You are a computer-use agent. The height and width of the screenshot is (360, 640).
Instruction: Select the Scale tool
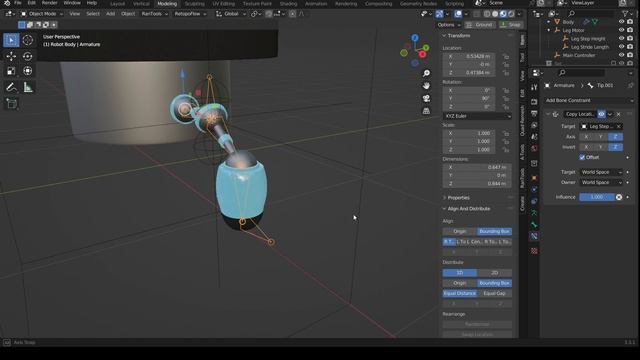pyautogui.click(x=11, y=71)
